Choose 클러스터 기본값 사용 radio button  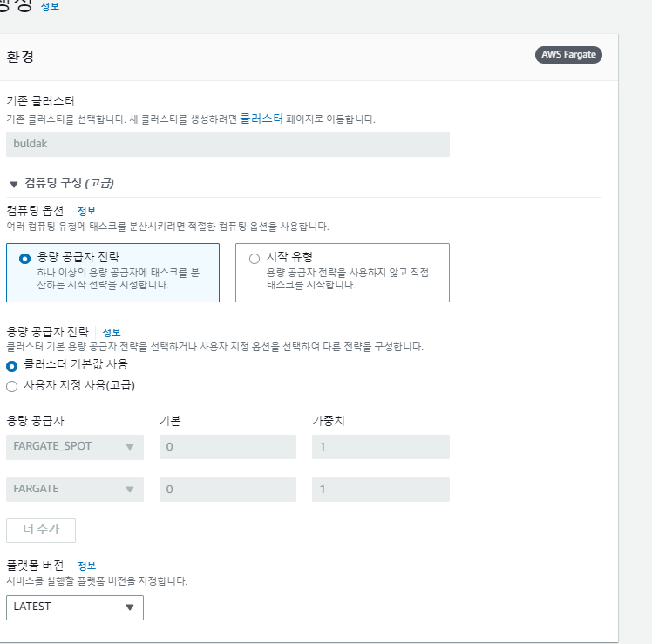point(12,366)
